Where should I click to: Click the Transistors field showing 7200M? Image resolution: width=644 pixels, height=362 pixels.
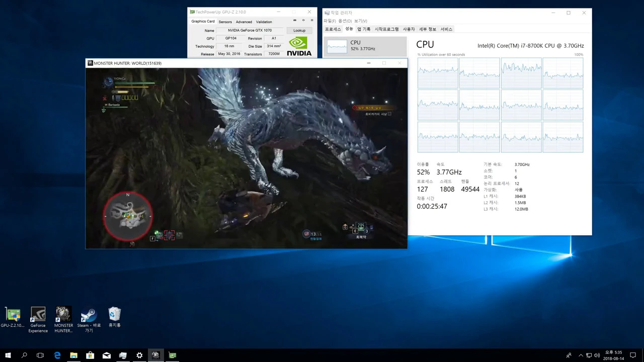pyautogui.click(x=274, y=54)
